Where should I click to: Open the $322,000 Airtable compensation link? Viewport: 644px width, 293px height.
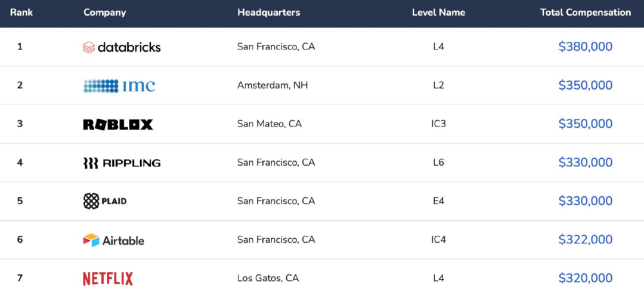[x=586, y=239]
